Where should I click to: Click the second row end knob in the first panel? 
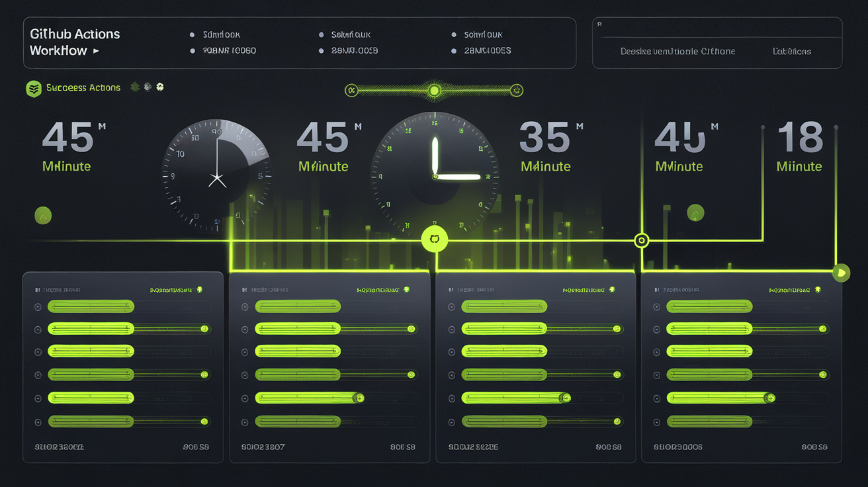205,329
